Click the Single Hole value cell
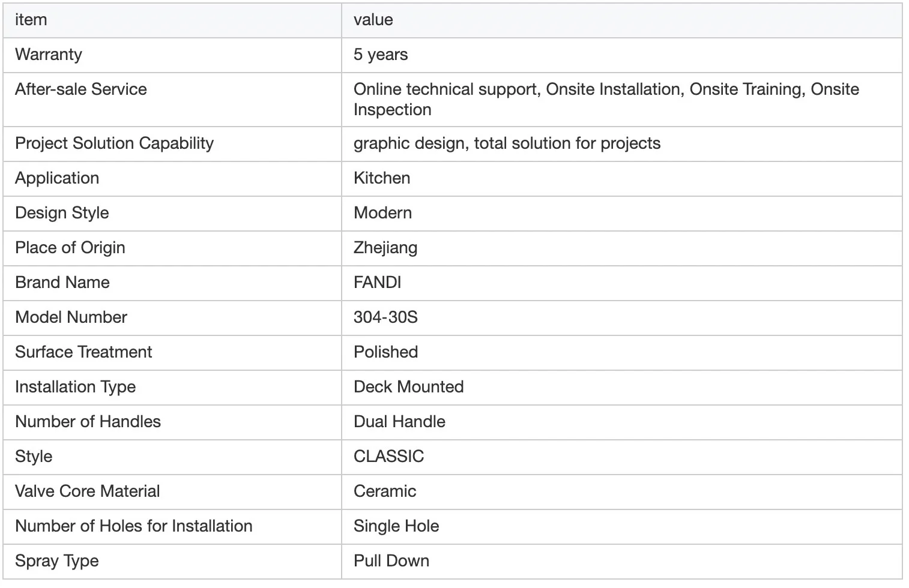Viewport: 909px width, 588px height. [x=396, y=526]
